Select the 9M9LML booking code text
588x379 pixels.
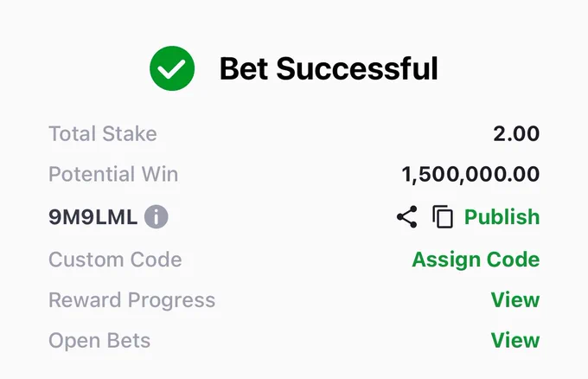(x=93, y=217)
